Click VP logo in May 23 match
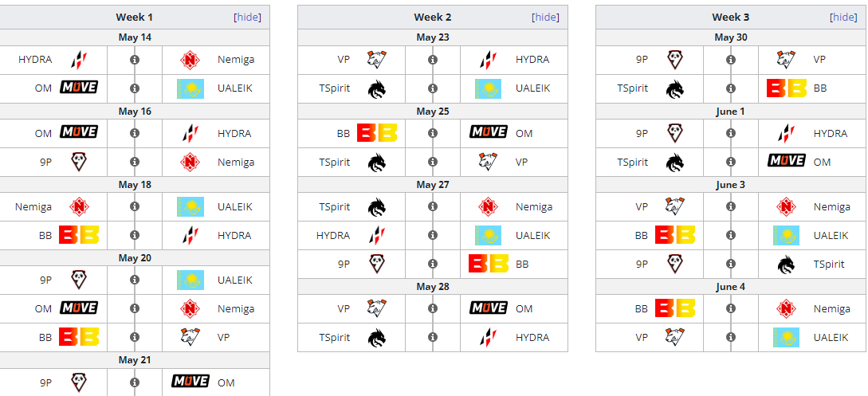 376,60
